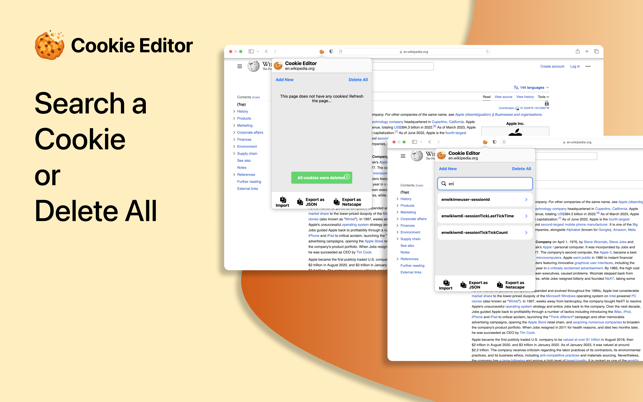Expand the History section in the back window's contents
Viewport: 643px width, 402px height.
pos(234,112)
